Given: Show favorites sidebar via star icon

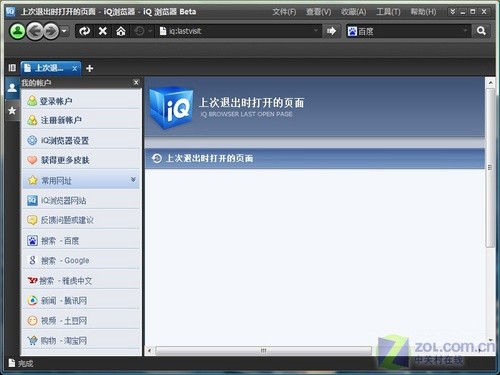Looking at the screenshot, I should (x=12, y=110).
